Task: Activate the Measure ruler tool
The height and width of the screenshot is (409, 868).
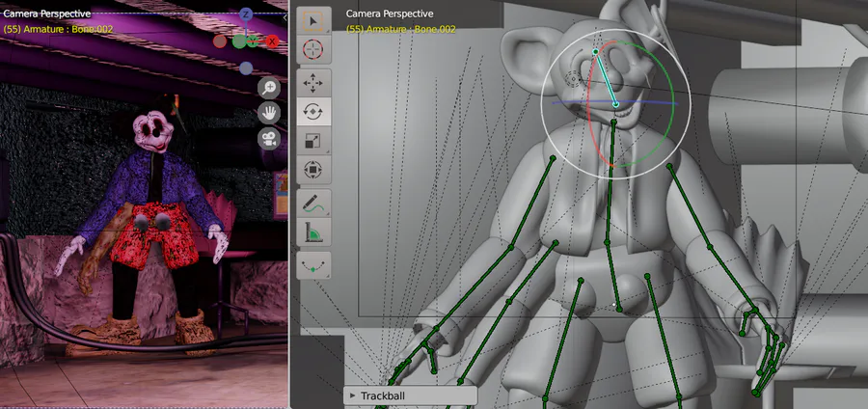Action: pos(313,232)
